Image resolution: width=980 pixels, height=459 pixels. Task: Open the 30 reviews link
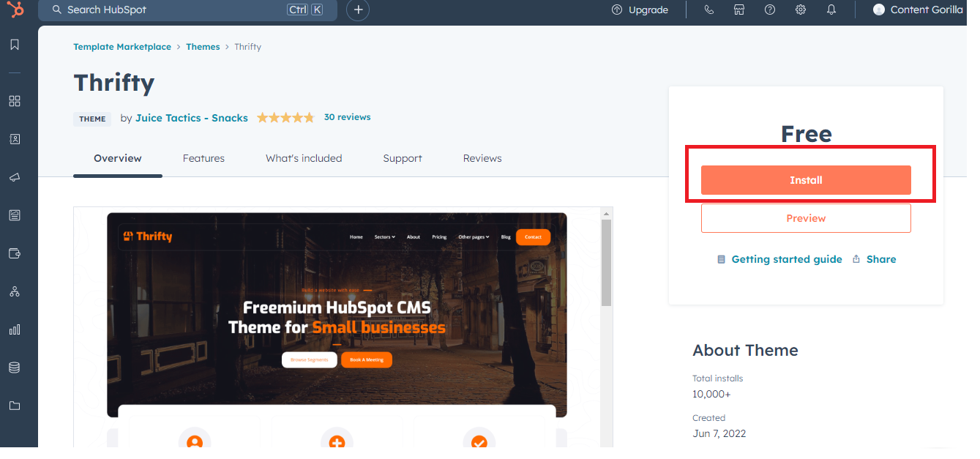[347, 117]
